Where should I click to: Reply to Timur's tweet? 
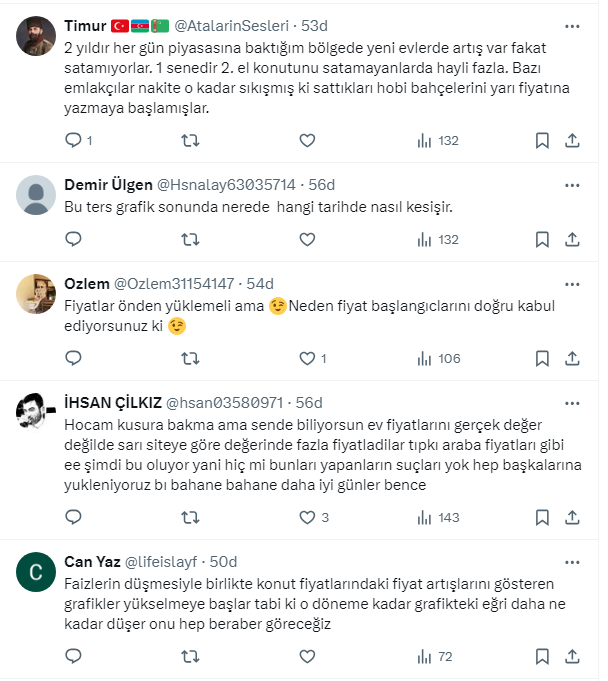pyautogui.click(x=73, y=141)
